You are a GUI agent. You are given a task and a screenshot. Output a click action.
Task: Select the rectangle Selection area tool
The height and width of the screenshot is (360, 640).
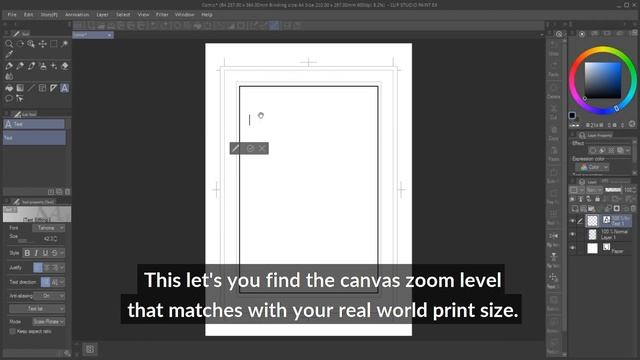[53, 44]
